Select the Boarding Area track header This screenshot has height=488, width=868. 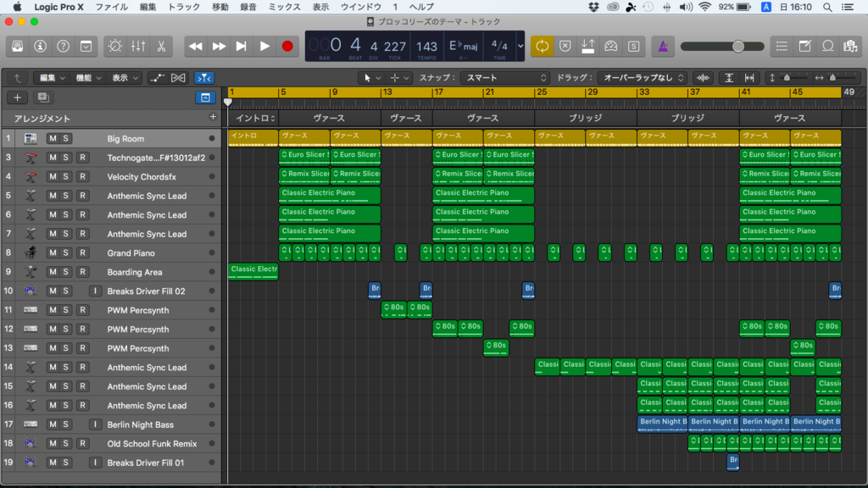coord(112,272)
